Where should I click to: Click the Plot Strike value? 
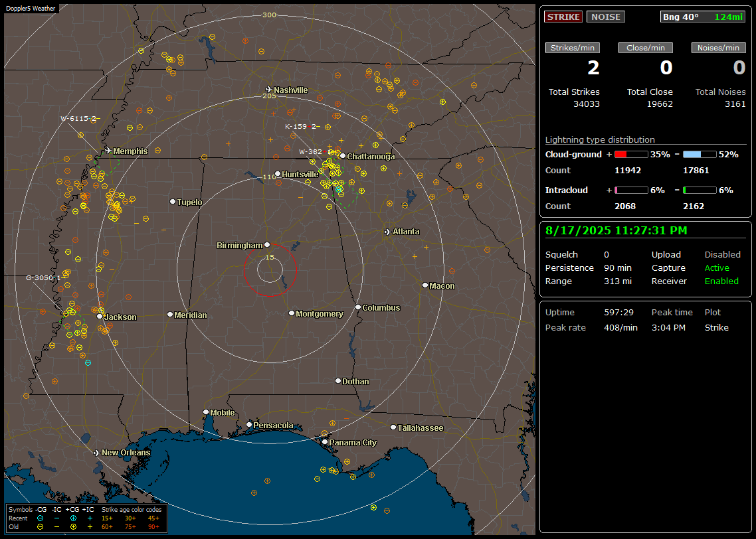[716, 327]
